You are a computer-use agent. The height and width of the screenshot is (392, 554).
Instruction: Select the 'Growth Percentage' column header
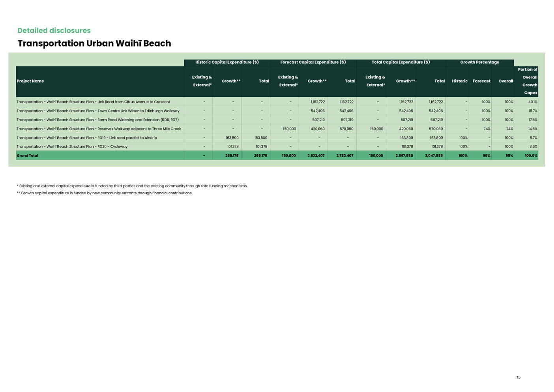point(480,62)
